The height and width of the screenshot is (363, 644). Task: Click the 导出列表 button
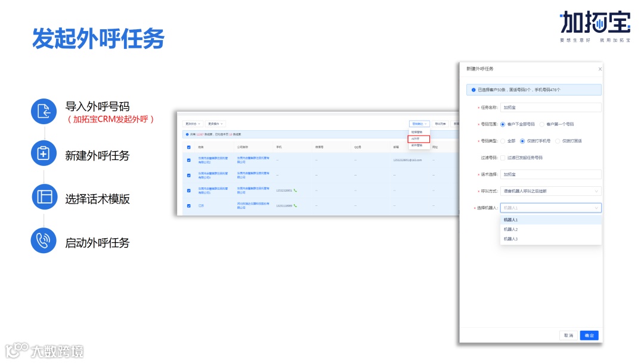click(x=440, y=124)
